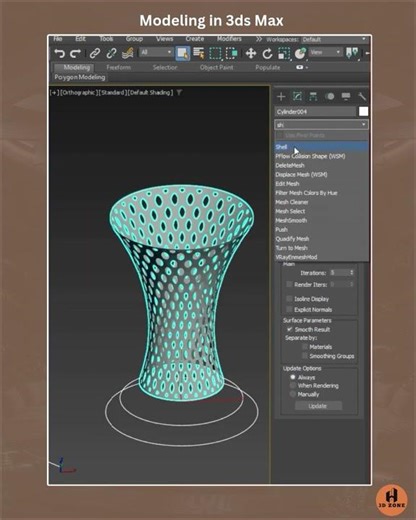416x520 pixels.
Task: Click the ribbon minimize toggle beside Populate
Action: click(x=301, y=67)
